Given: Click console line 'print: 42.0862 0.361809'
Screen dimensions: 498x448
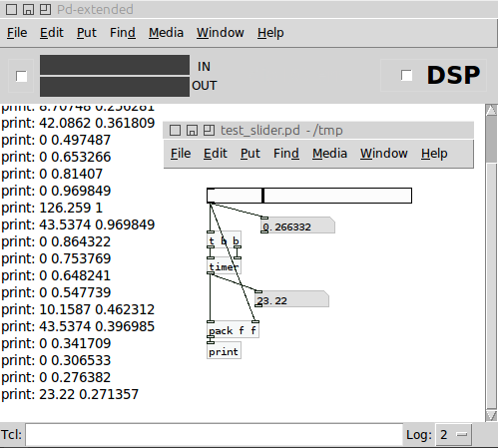Looking at the screenshot, I should [78, 123].
